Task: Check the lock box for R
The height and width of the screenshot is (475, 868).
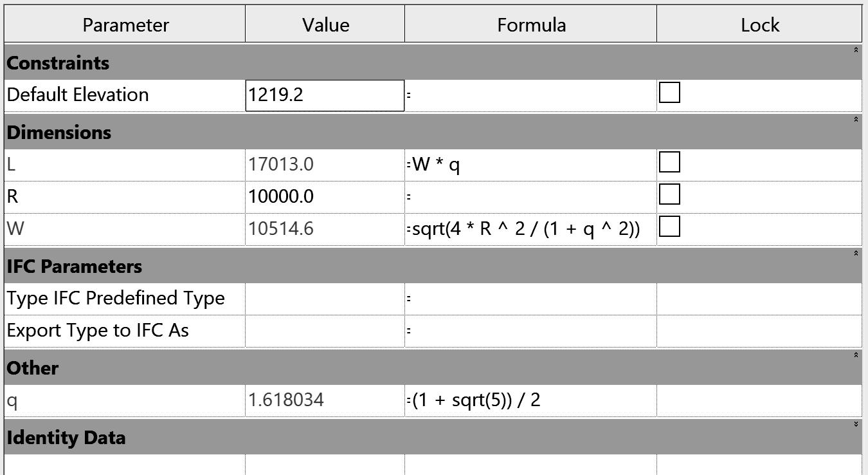Action: click(x=669, y=194)
